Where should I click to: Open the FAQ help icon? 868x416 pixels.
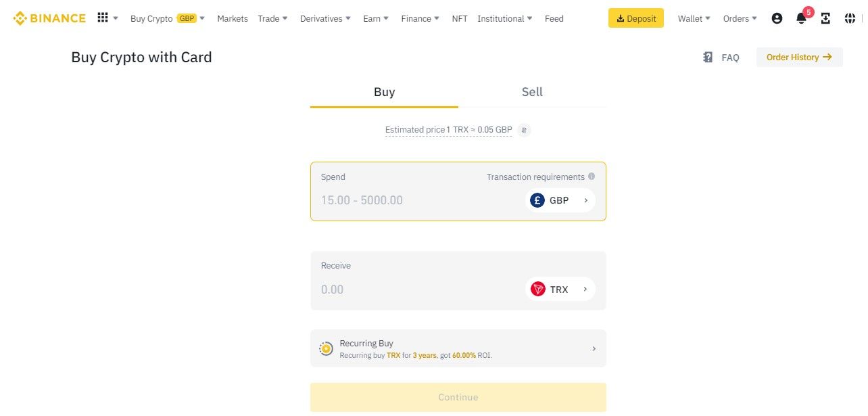click(708, 57)
